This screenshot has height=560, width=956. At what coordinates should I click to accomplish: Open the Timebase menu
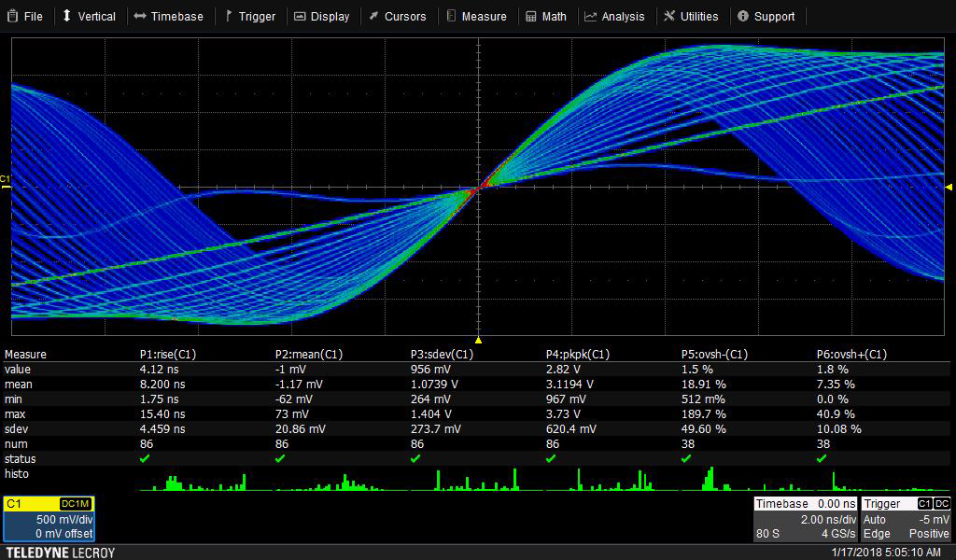pos(168,16)
